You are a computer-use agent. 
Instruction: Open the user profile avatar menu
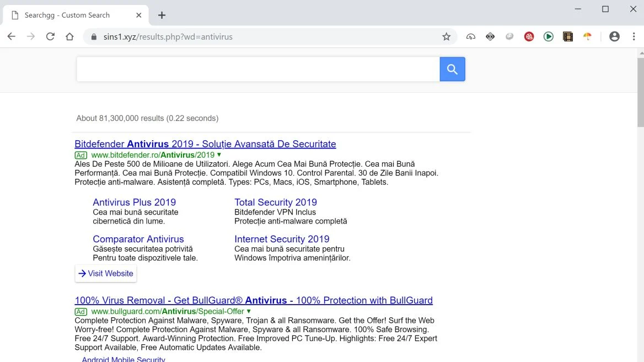(614, 36)
